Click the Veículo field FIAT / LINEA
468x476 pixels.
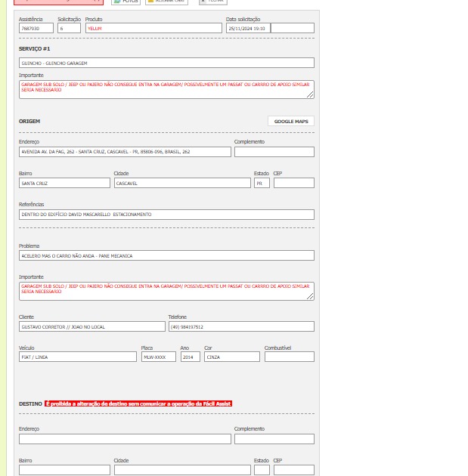point(78,357)
